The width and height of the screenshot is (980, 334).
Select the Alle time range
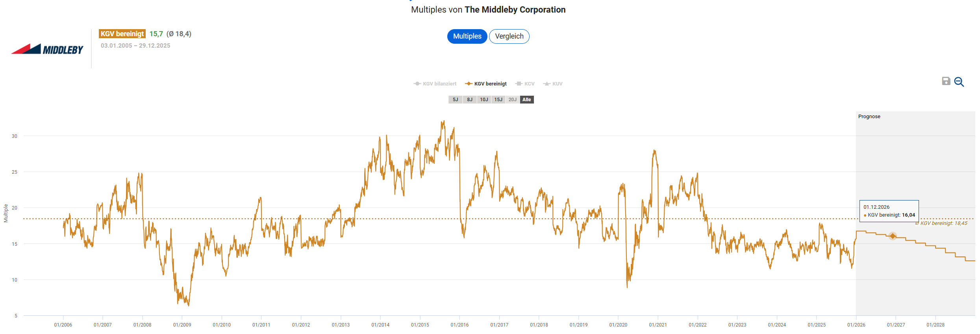527,100
